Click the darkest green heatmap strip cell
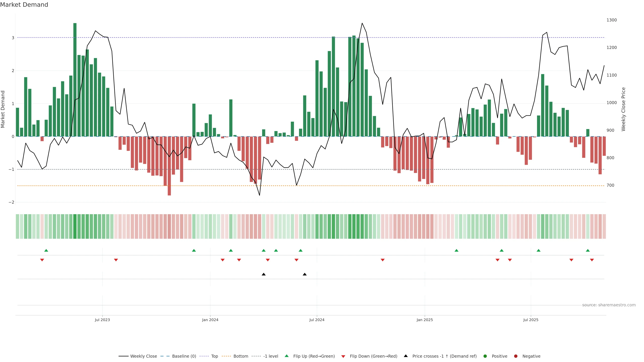This screenshot has width=644, height=362. [x=75, y=226]
